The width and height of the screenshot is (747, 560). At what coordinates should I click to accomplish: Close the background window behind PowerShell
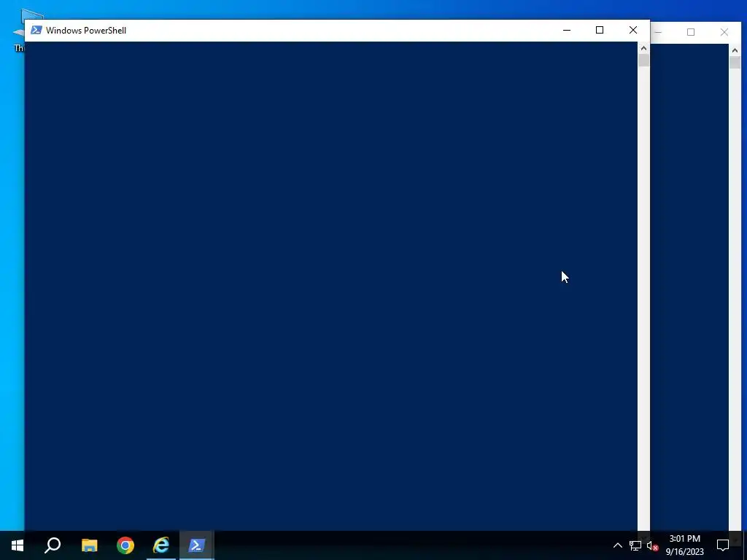[724, 32]
